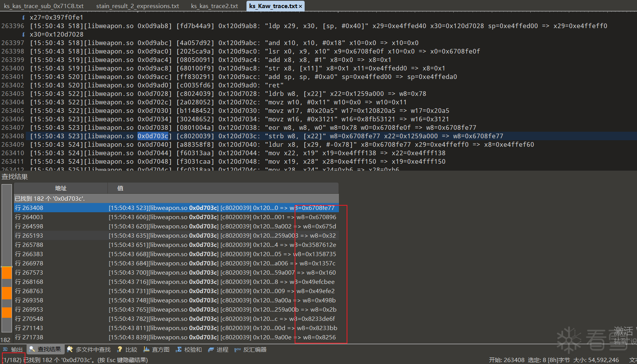Open the 输出 output panel tab
Viewport: 637px width, 364px height.
click(13, 349)
